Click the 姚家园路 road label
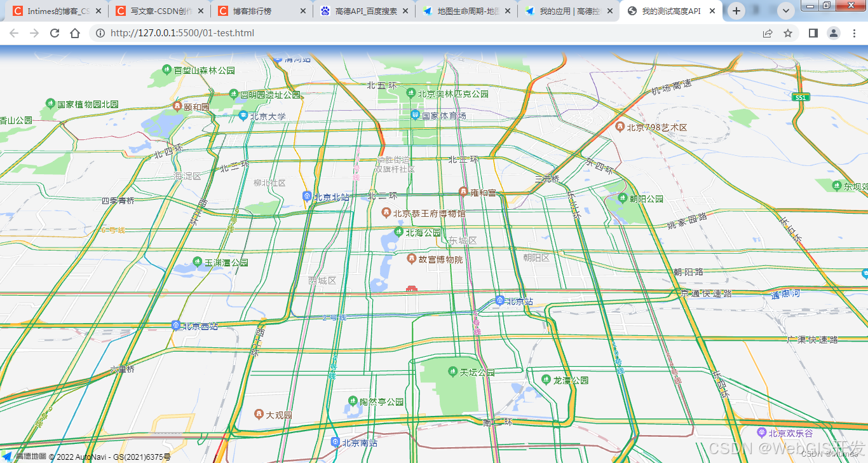Screen dimensions: 868x463 (x=687, y=221)
